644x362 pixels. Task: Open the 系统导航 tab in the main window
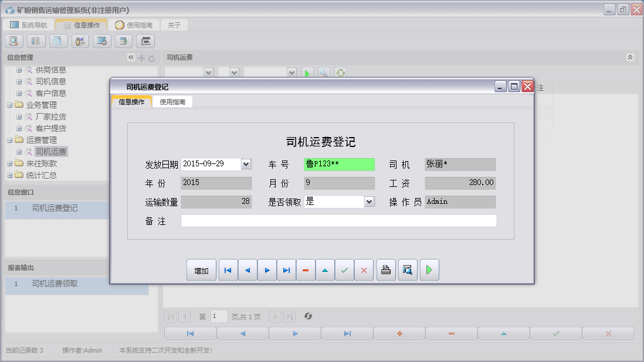click(x=28, y=25)
